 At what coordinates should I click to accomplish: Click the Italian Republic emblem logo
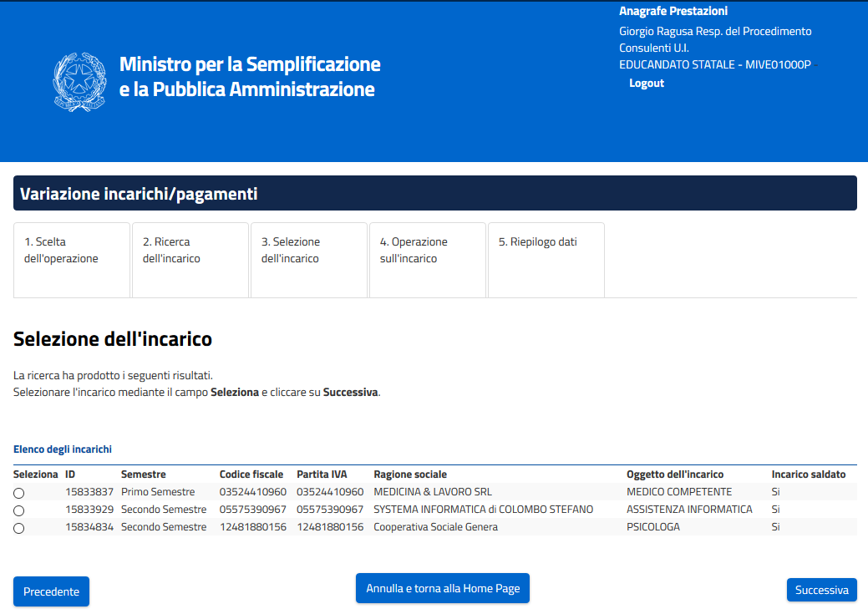79,77
